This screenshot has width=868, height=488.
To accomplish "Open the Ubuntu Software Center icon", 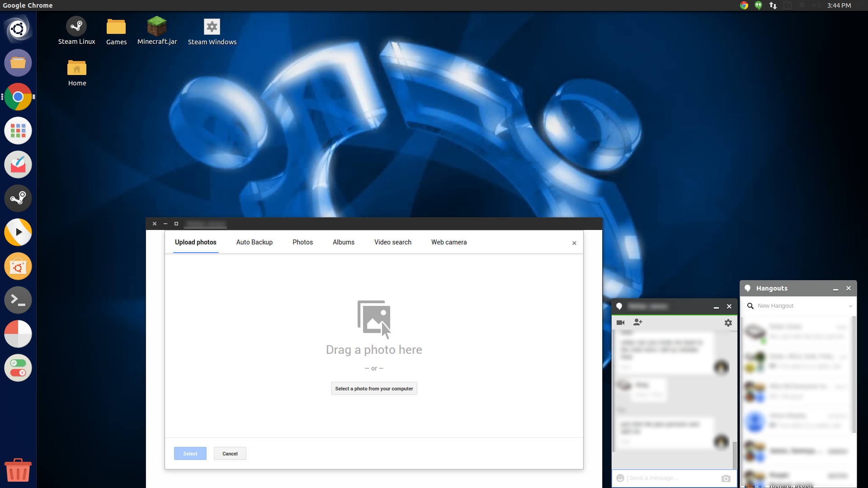I will click(17, 266).
